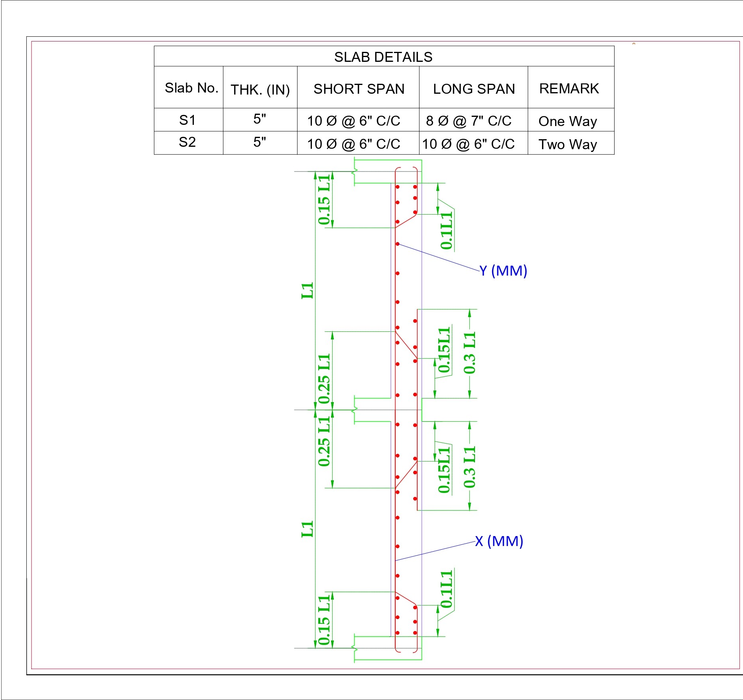This screenshot has height=700, width=743.
Task: Click the SHORT SPAN column header
Action: [x=359, y=89]
